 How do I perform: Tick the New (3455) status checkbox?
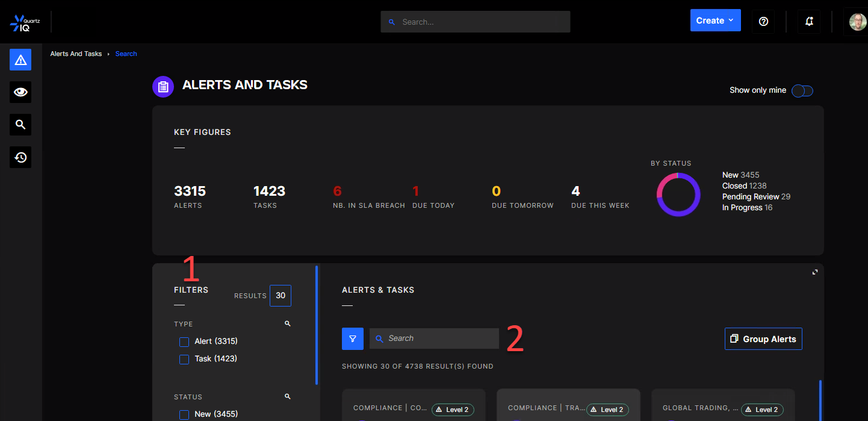tap(184, 414)
